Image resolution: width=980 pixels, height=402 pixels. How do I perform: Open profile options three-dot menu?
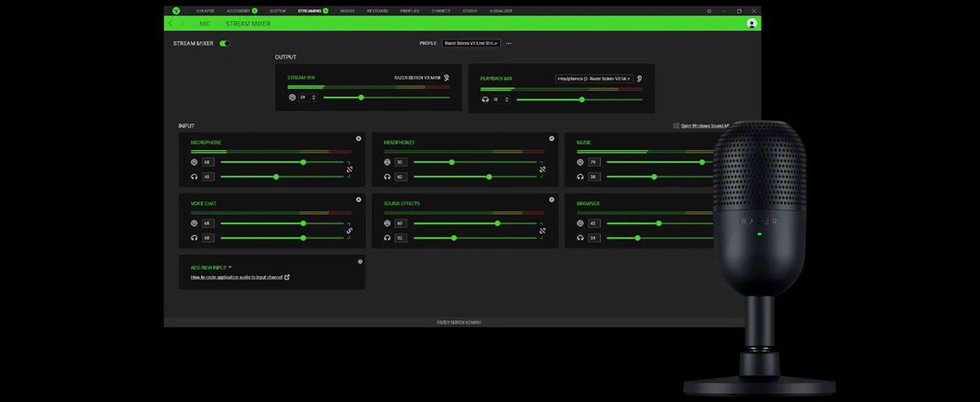(x=509, y=43)
